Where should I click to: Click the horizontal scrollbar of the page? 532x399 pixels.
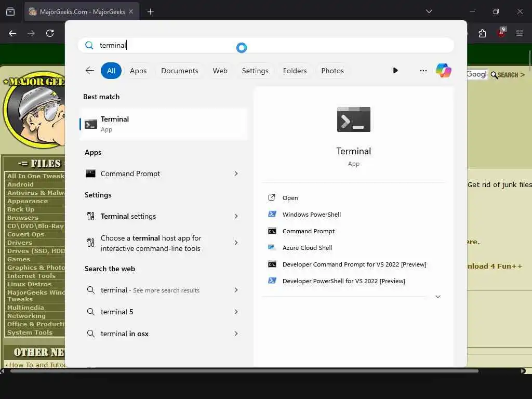pos(244,371)
